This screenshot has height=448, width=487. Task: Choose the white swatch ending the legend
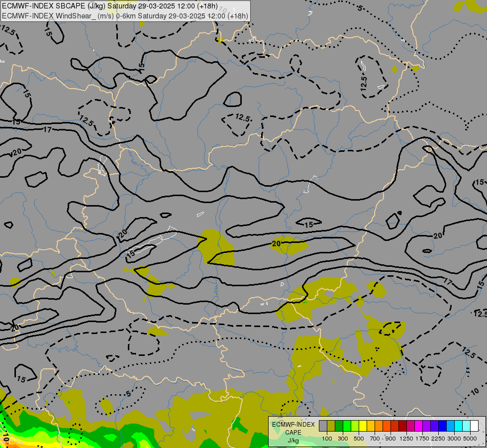474,426
